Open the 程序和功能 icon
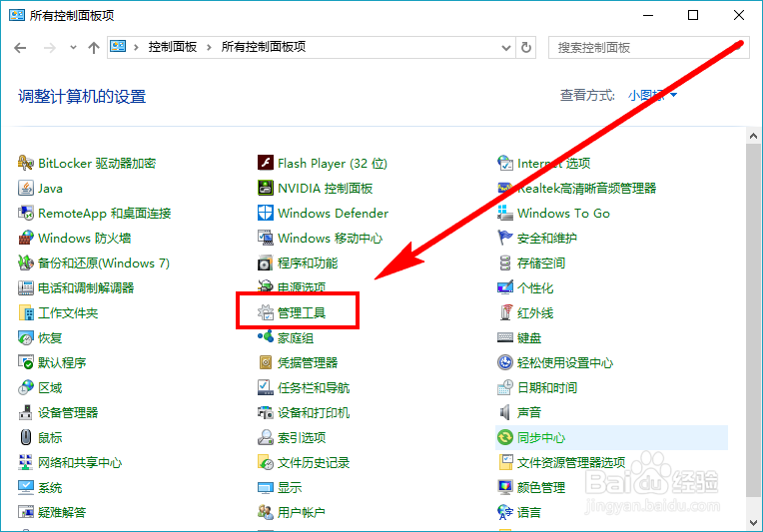The width and height of the screenshot is (763, 532). click(x=266, y=263)
